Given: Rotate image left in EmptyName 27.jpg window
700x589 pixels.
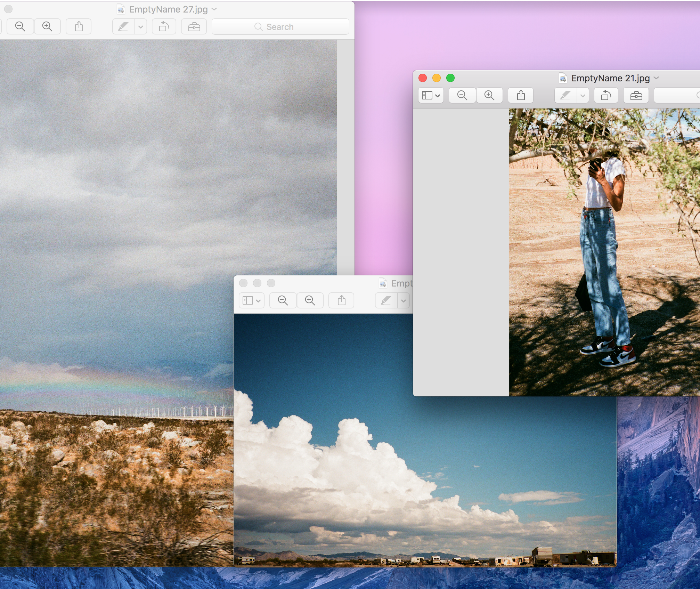Looking at the screenshot, I should coord(164,27).
